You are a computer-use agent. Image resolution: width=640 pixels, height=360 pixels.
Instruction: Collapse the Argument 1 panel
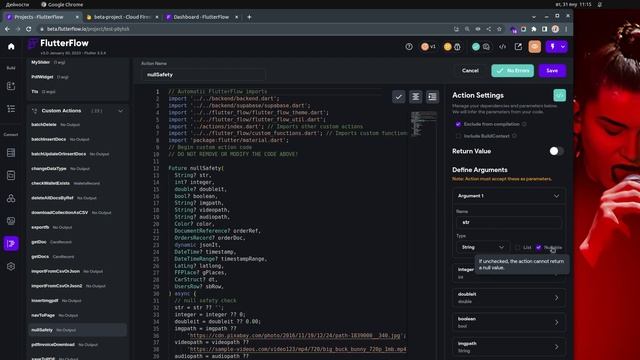click(556, 196)
